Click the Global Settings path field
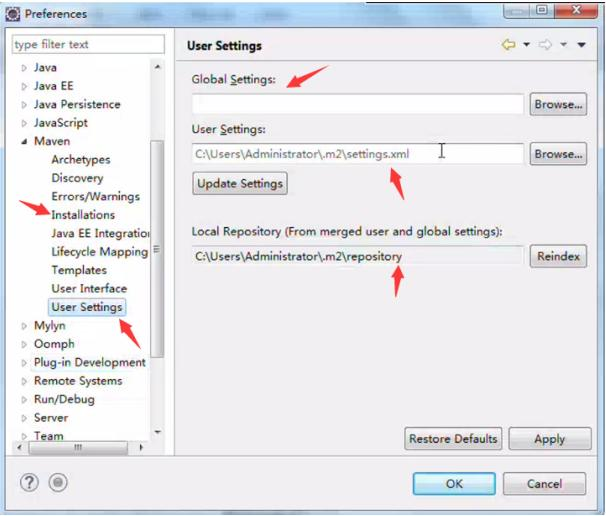The image size is (606, 516). (x=357, y=104)
